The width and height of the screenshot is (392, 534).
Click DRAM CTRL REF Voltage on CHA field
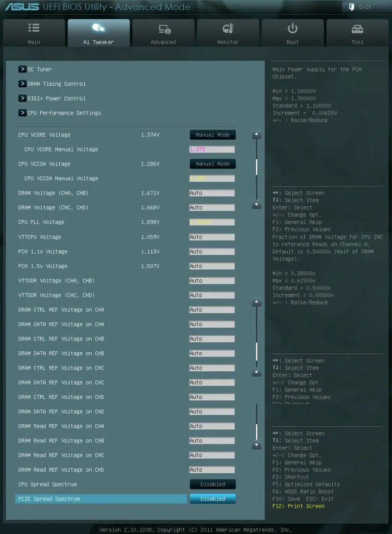coord(212,310)
